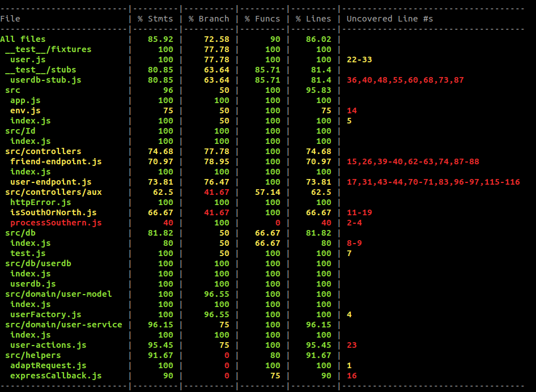Click the "env.js" file name
This screenshot has width=536, height=392.
[25, 110]
